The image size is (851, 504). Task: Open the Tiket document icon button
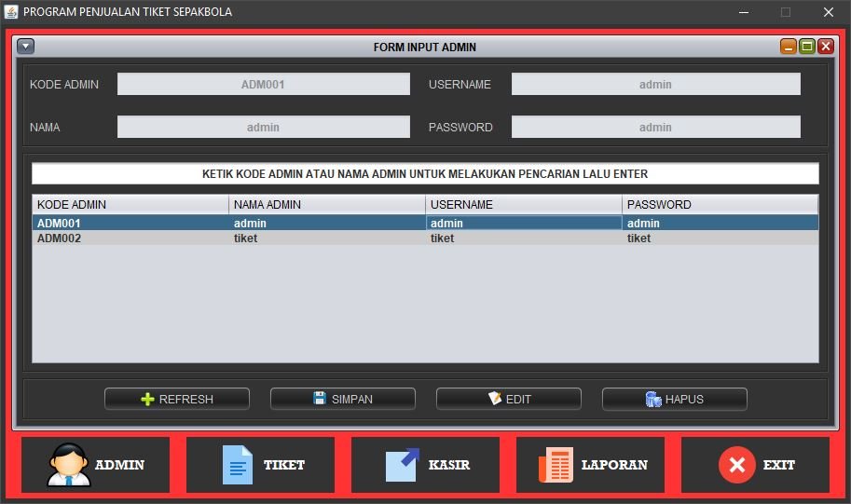click(x=260, y=465)
